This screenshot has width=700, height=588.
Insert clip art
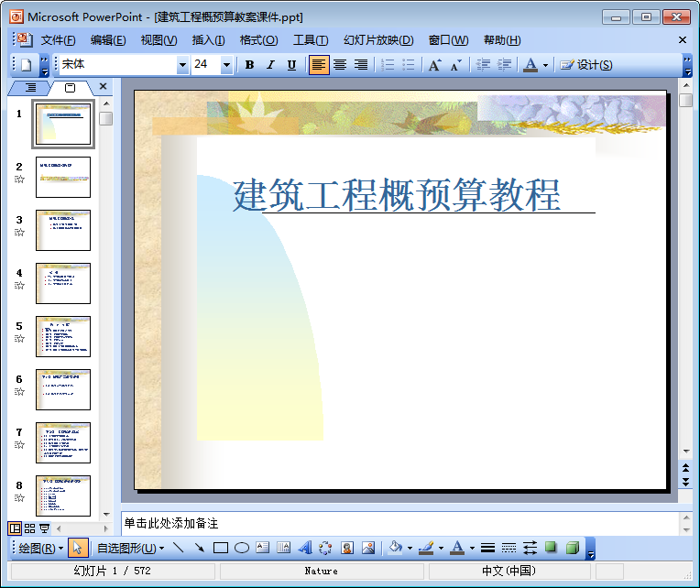(347, 548)
